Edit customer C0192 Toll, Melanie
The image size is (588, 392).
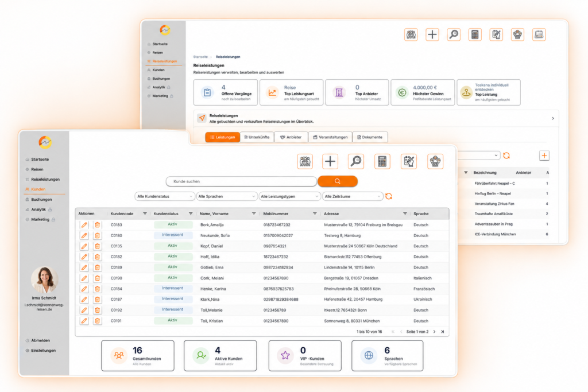coord(84,311)
